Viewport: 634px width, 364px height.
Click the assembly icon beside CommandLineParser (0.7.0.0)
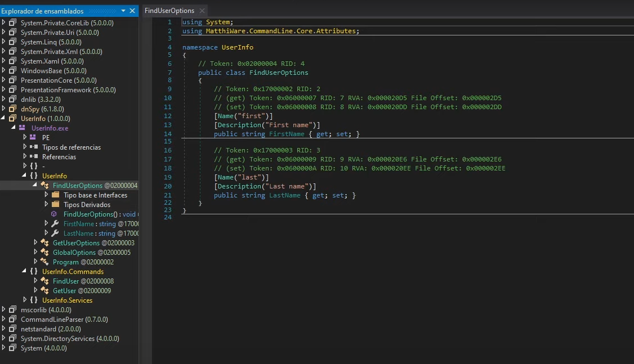[x=13, y=319]
